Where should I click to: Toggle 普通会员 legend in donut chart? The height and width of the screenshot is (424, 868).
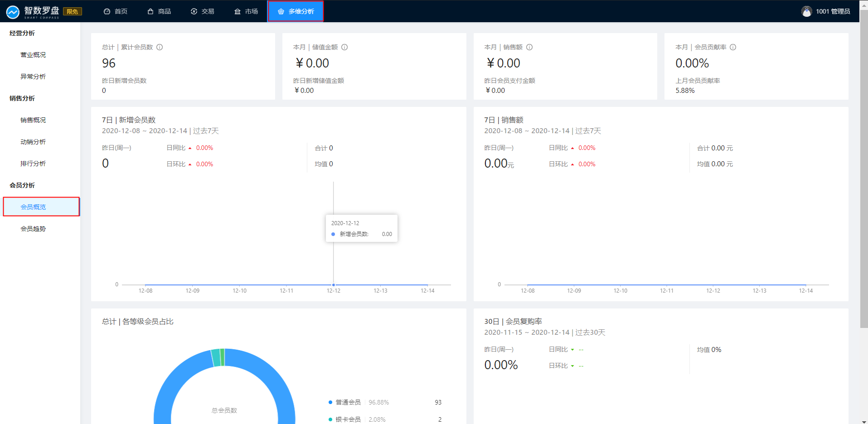(348, 402)
